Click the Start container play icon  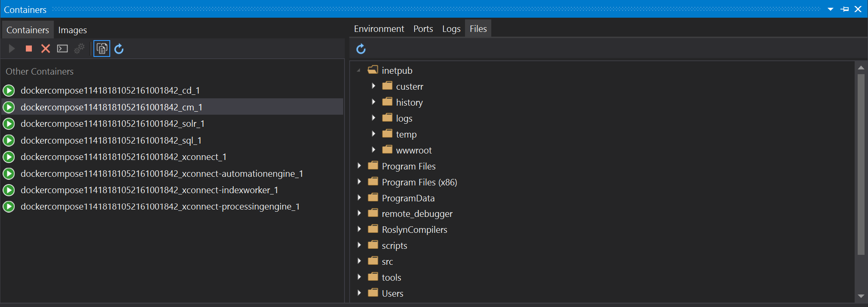[x=12, y=49]
